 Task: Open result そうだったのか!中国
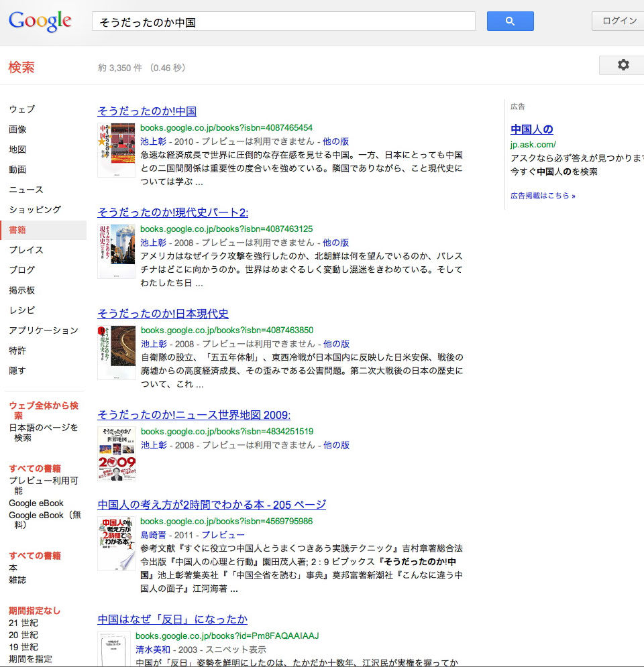147,111
